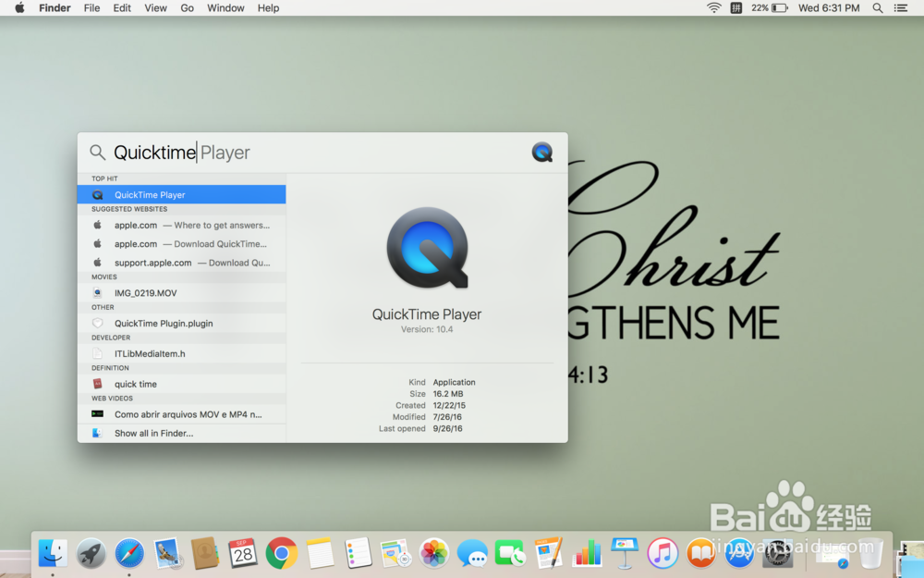
Task: Open Como abrir arquivos MOV web video
Action: [x=181, y=414]
